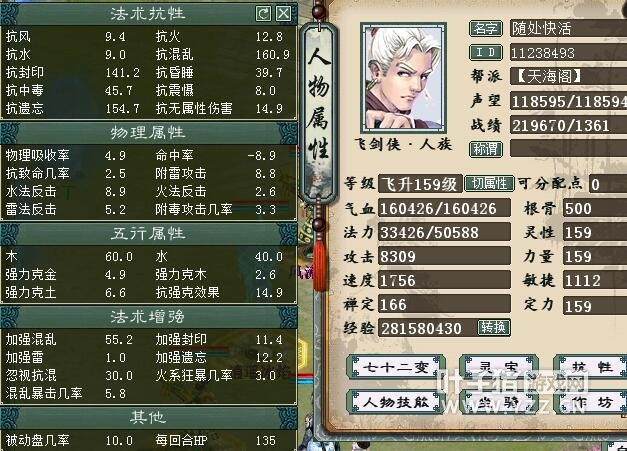Click the 人物属性 vertical scroll banner
Screen dimensions: 627x451
click(x=318, y=112)
